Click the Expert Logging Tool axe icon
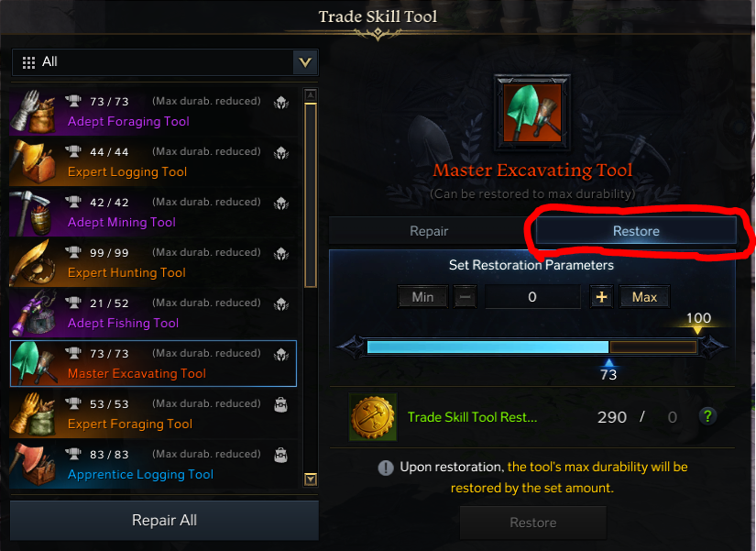756x551 pixels. coord(33,162)
